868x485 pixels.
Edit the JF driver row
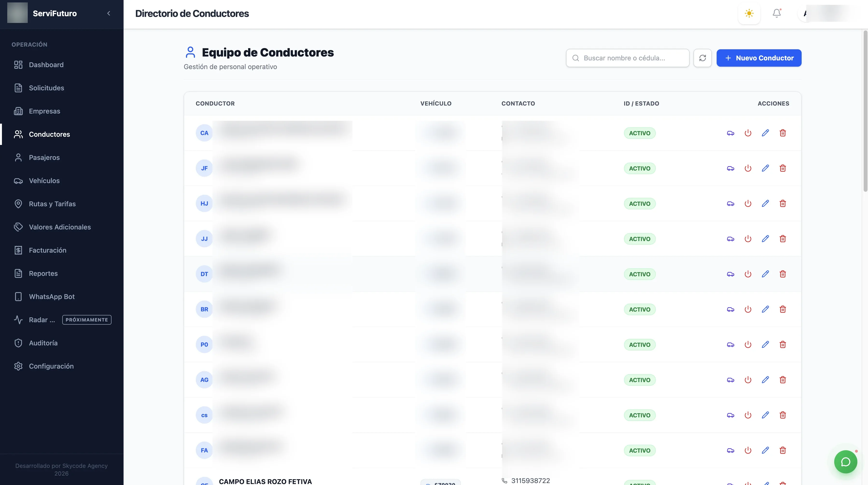(x=765, y=168)
